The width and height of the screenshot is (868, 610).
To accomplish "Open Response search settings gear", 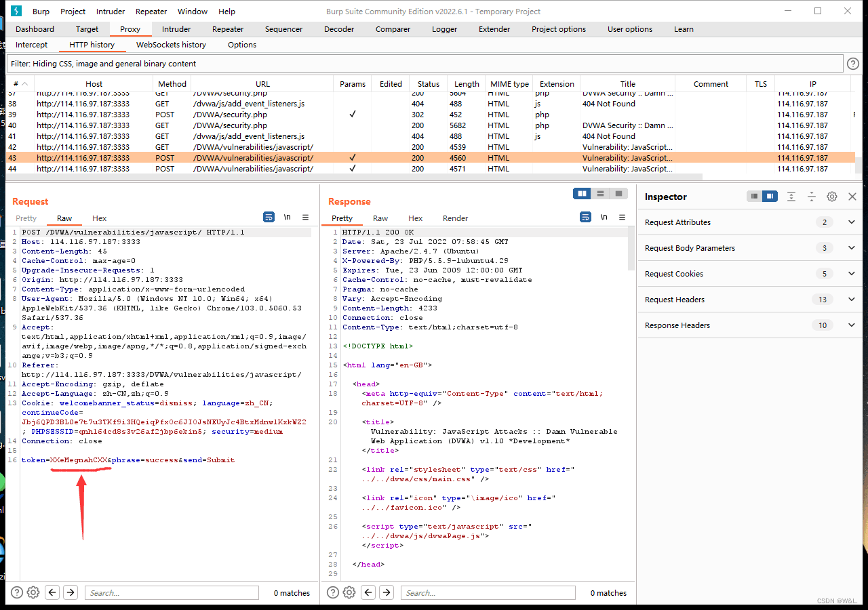I will click(349, 592).
